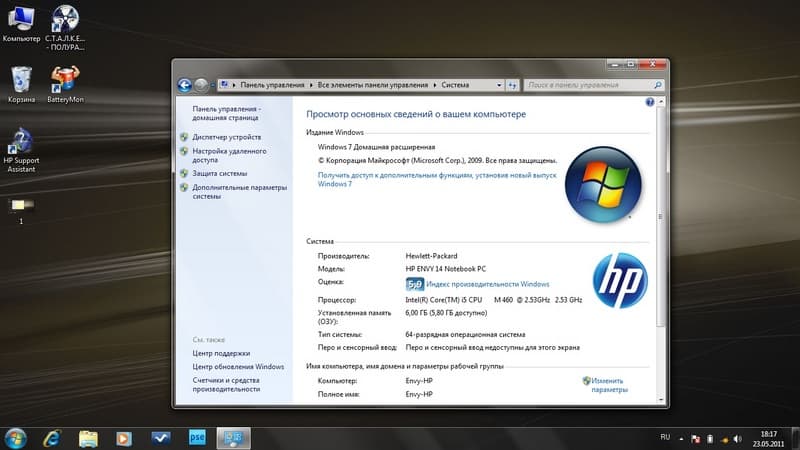
Task: Click the active Control Panel taskbar button
Action: pyautogui.click(x=234, y=438)
